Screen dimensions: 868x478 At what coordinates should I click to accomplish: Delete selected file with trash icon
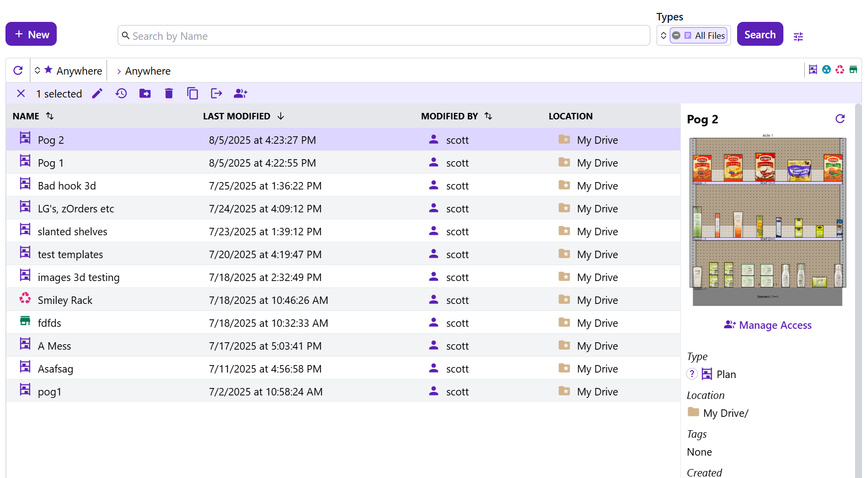[x=169, y=94]
